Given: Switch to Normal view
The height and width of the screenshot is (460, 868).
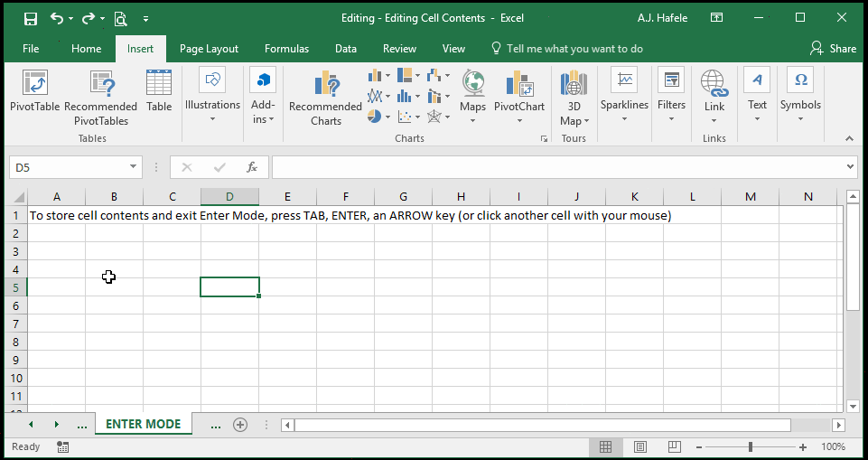Looking at the screenshot, I should [605, 446].
